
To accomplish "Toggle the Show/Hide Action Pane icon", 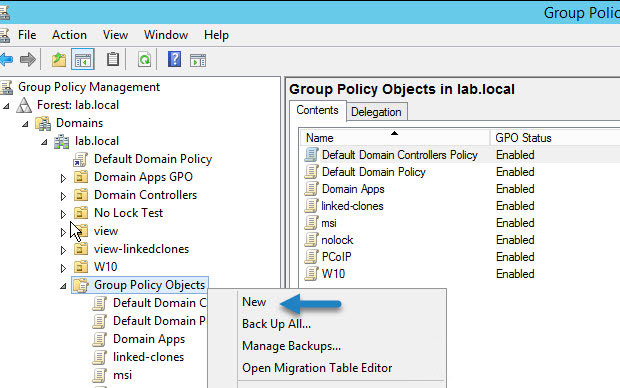I will (198, 61).
